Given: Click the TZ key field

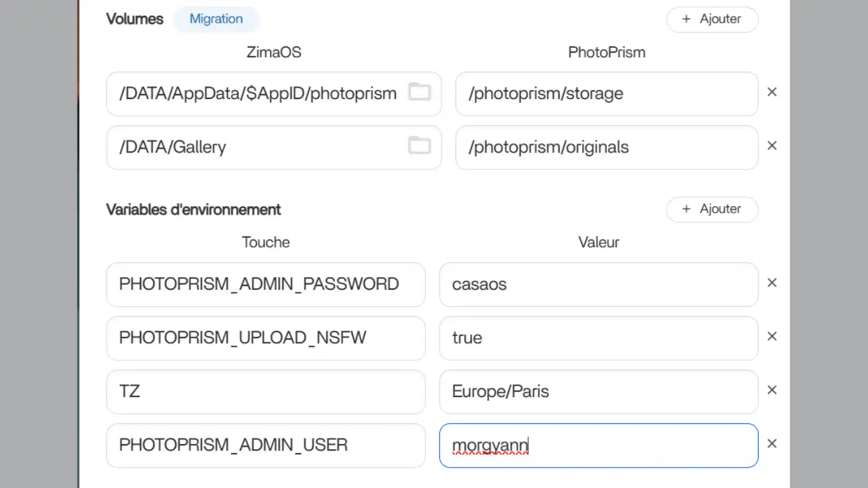Looking at the screenshot, I should tap(265, 391).
